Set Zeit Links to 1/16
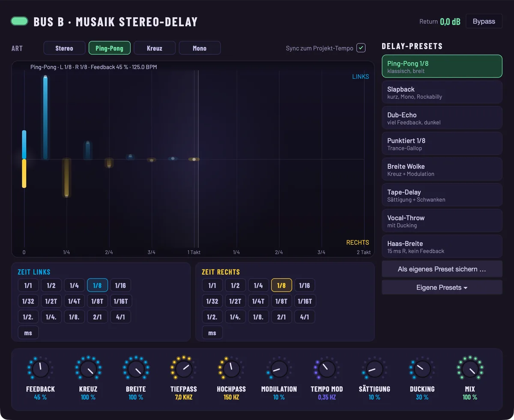Image resolution: width=514 pixels, height=420 pixels. (x=121, y=285)
